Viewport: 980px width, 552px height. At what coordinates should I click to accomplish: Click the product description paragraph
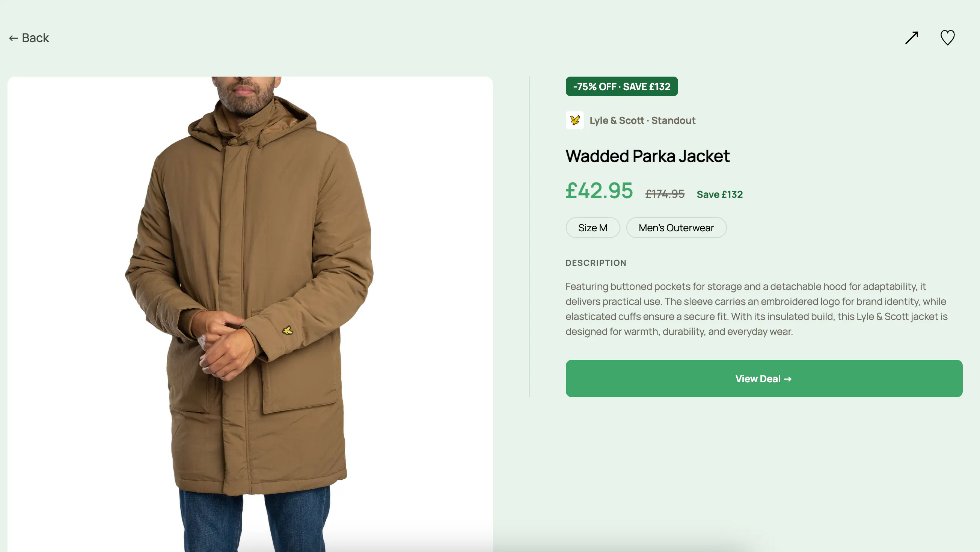click(x=756, y=309)
